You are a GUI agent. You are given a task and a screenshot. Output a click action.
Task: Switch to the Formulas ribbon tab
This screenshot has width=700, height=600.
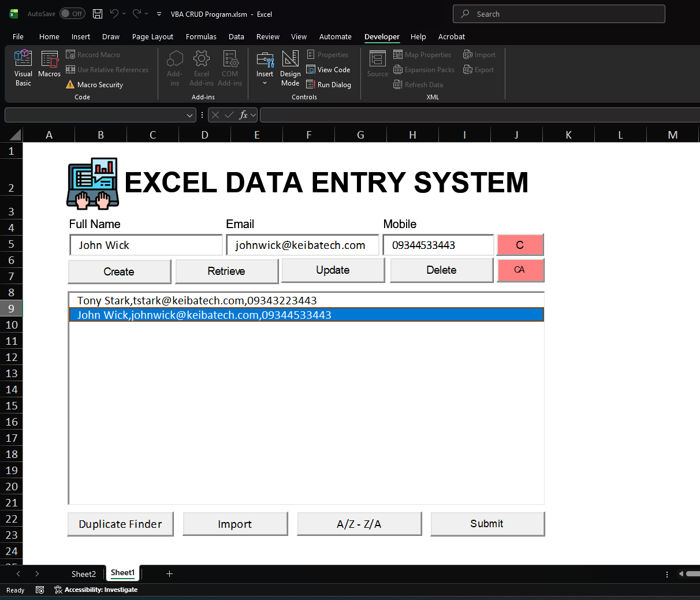pyautogui.click(x=201, y=36)
